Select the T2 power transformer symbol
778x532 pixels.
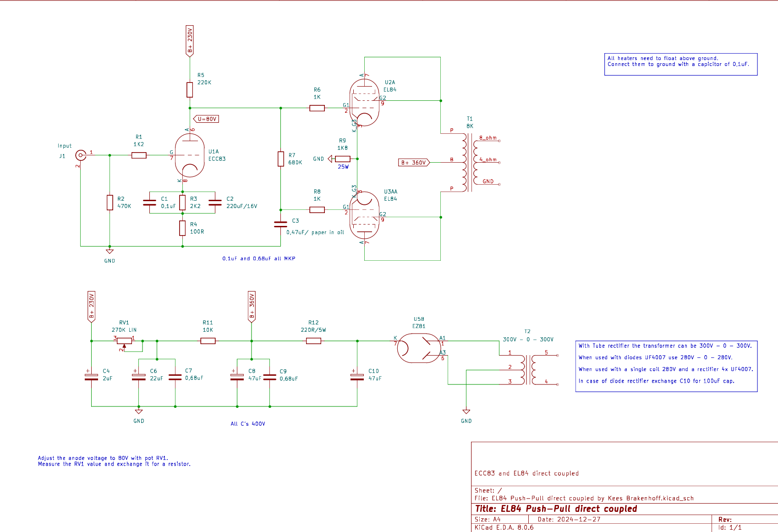(528, 369)
